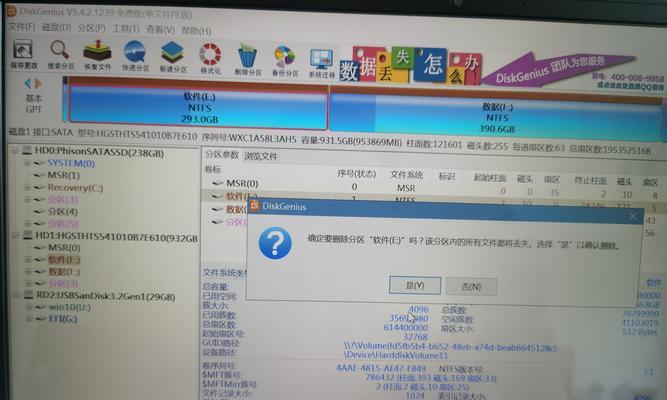Switch to the 浏览文件 tab
Screen dimensions: 667x400
[x=260, y=156]
